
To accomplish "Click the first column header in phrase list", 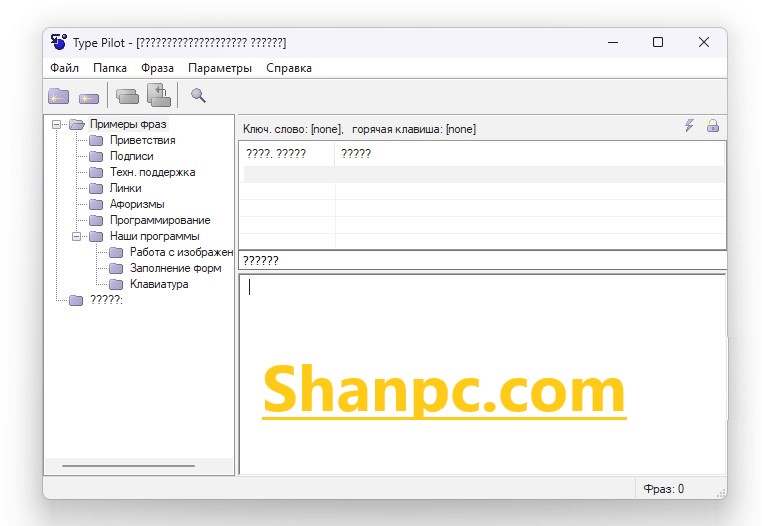I will (x=286, y=154).
